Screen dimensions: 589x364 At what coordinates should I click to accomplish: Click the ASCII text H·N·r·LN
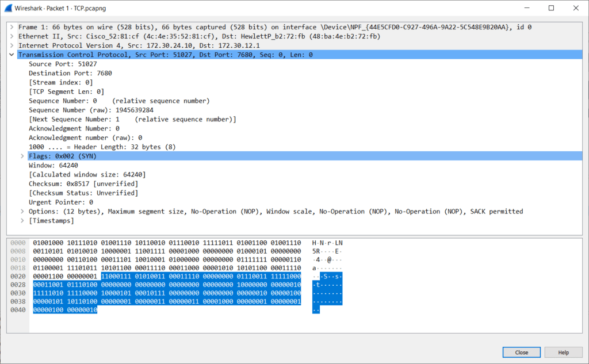tap(327, 243)
